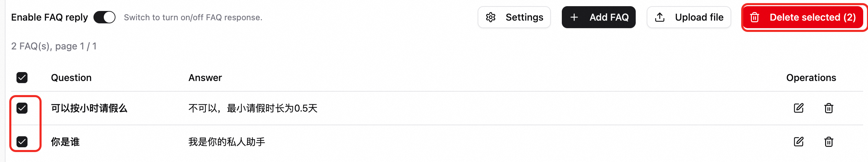Toggle the Enable FAQ reply switch
The image size is (868, 162).
(x=104, y=17)
